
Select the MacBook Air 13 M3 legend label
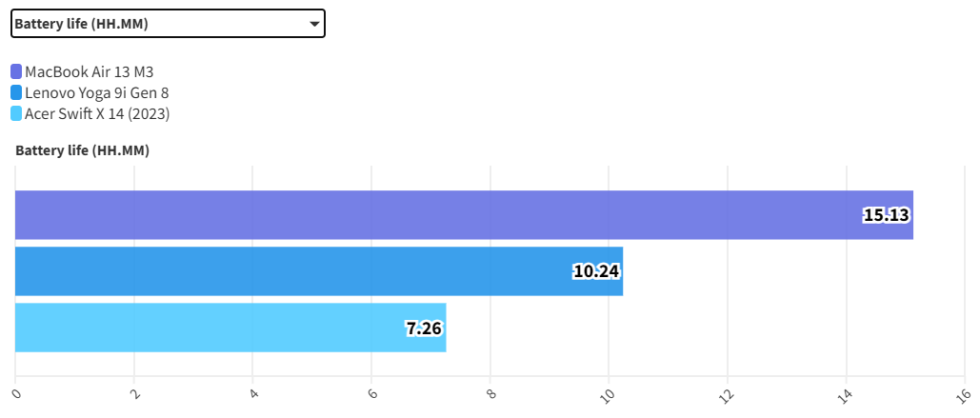coord(89,71)
